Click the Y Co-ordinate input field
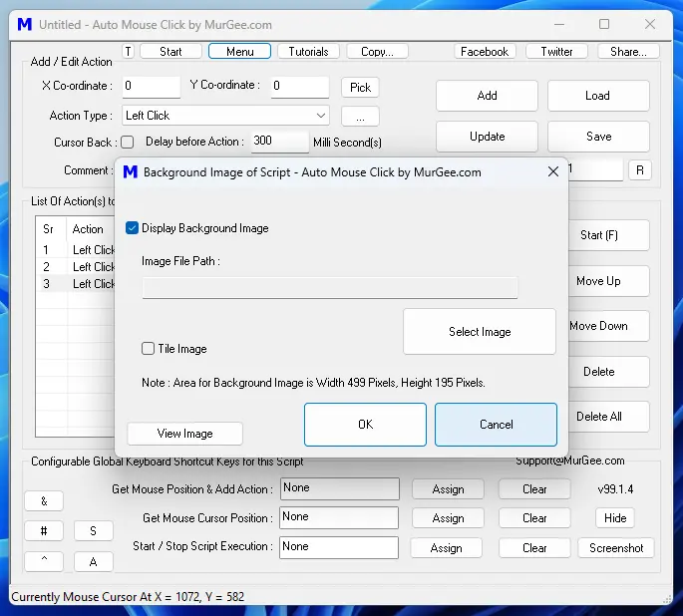Viewport: 683px width, 616px height. pyautogui.click(x=300, y=86)
